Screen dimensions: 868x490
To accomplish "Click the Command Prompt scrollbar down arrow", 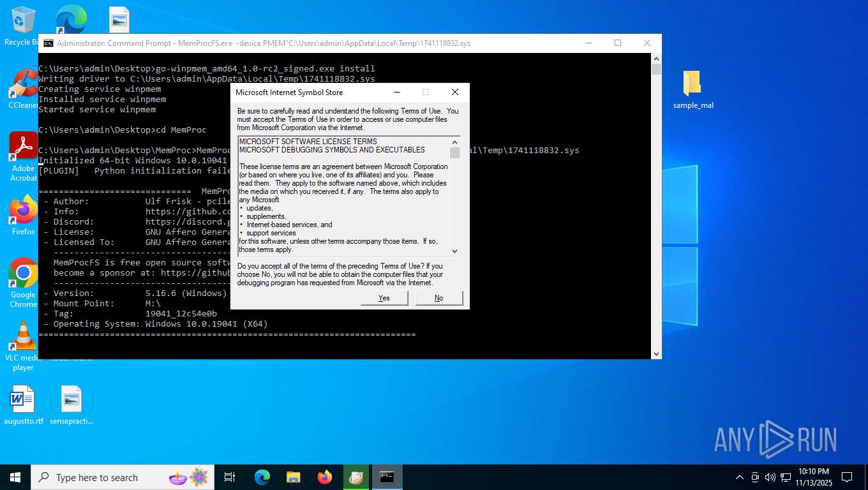I will point(656,353).
